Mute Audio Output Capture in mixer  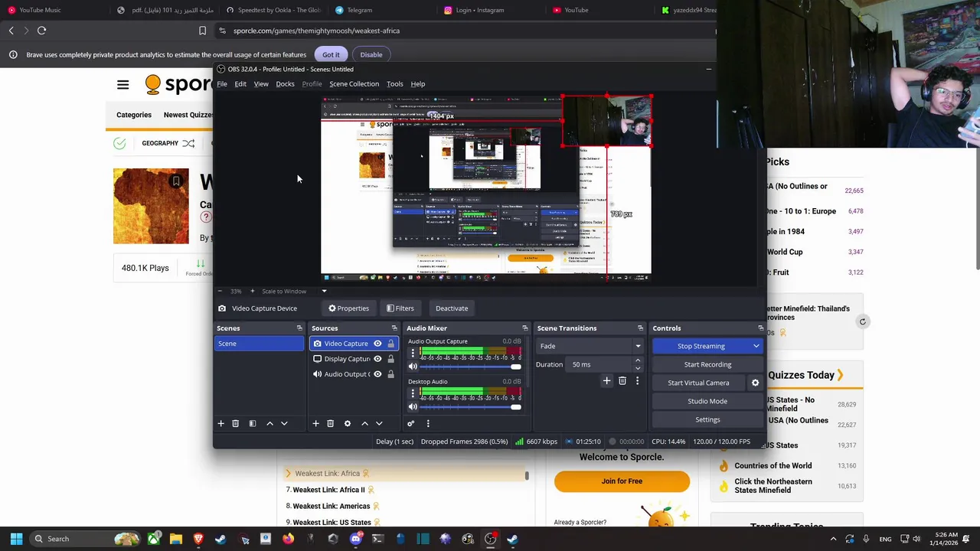click(x=413, y=367)
